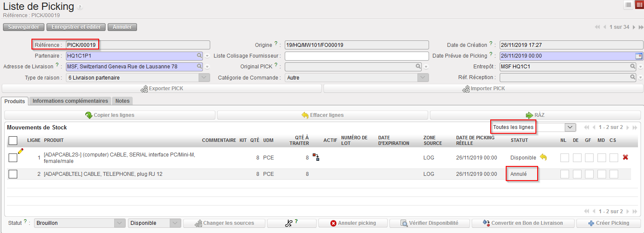This screenshot has width=644, height=233.
Task: Click the yellow undo arrow beside Disponible
Action: (x=543, y=157)
